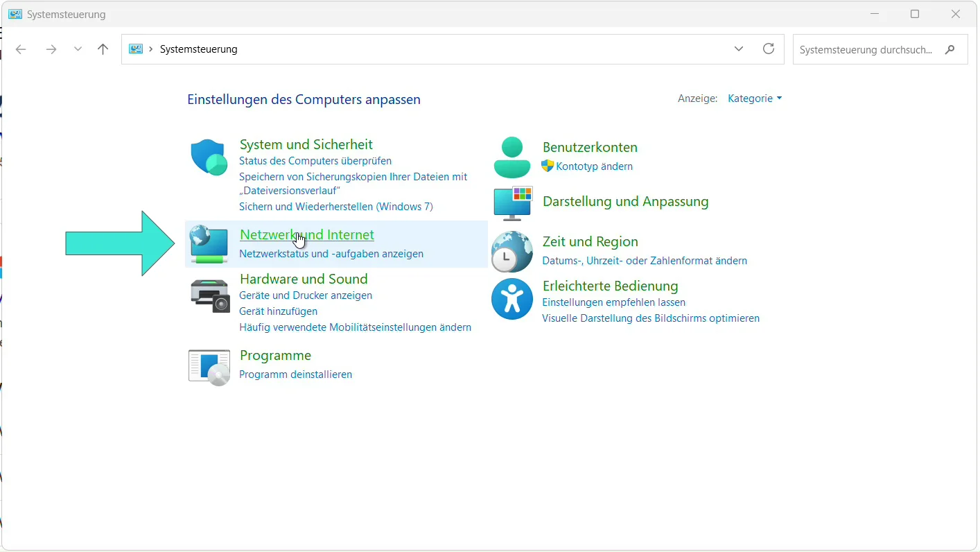The image size is (980, 552).
Task: Close the Systemsteuerung window
Action: pos(956,14)
